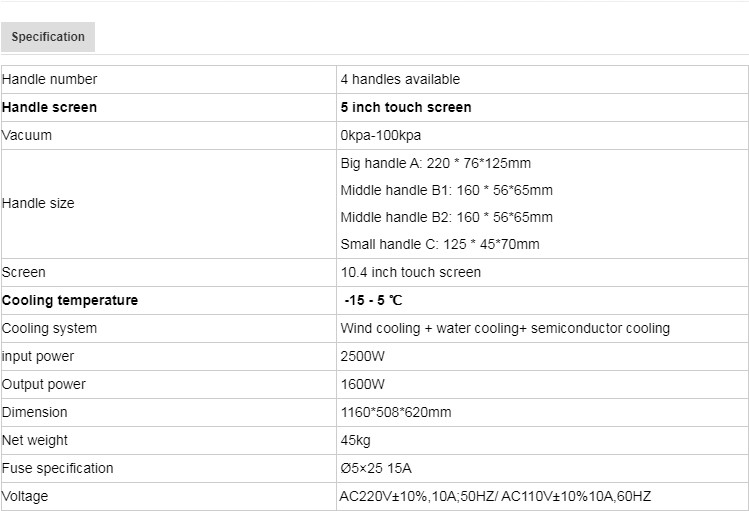749x511 pixels.
Task: Click the "Wind cooling + water cooling" cell
Action: 505,328
